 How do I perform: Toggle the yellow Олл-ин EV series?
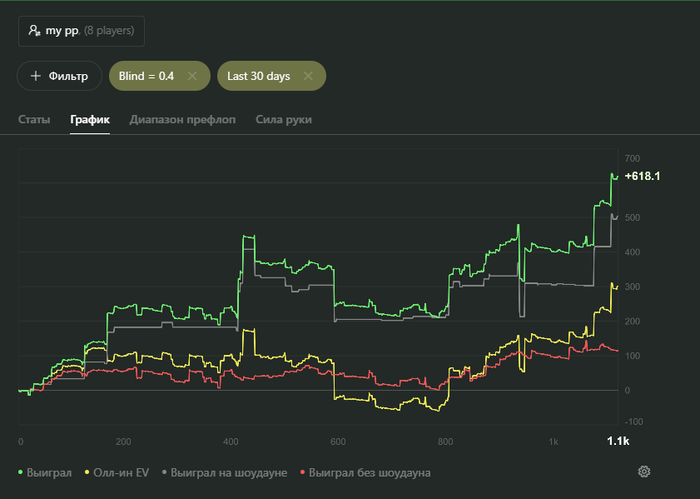tap(118, 471)
